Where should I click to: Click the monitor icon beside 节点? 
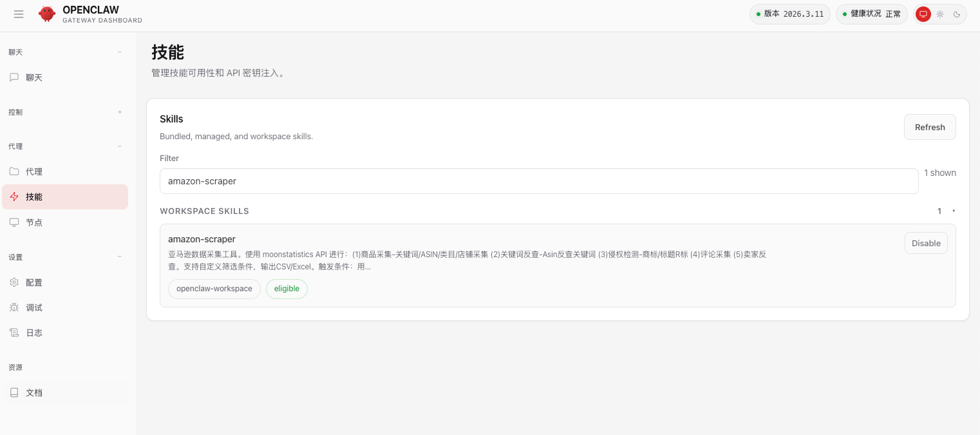tap(14, 222)
